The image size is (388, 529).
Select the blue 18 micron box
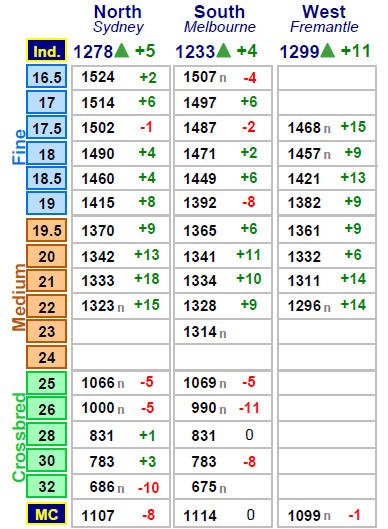click(47, 154)
